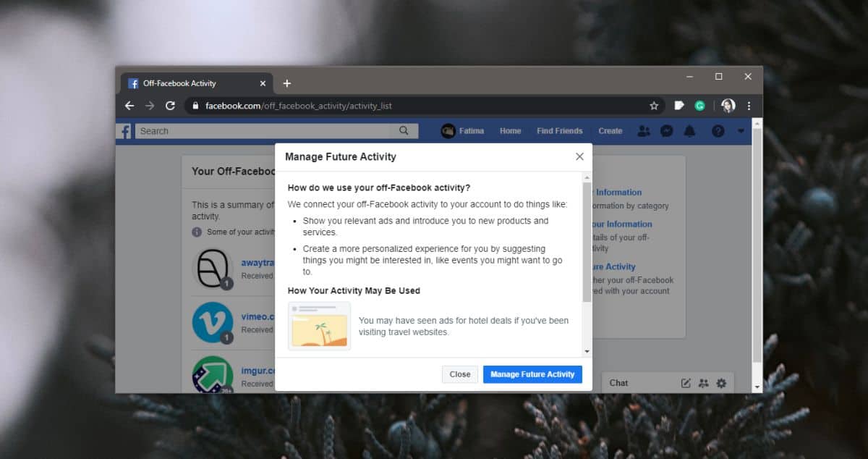Click the awaytravel logo thumbnail
The height and width of the screenshot is (459, 868).
coord(213,268)
